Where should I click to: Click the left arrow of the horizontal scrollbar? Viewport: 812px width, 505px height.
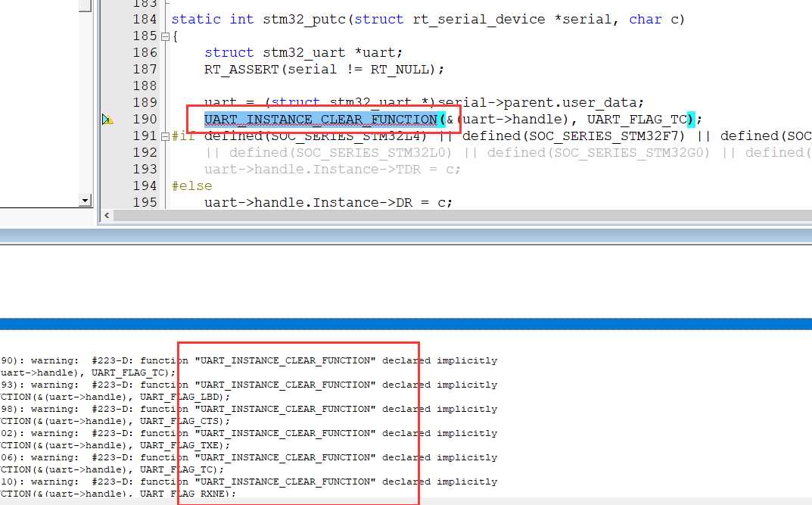pos(107,216)
